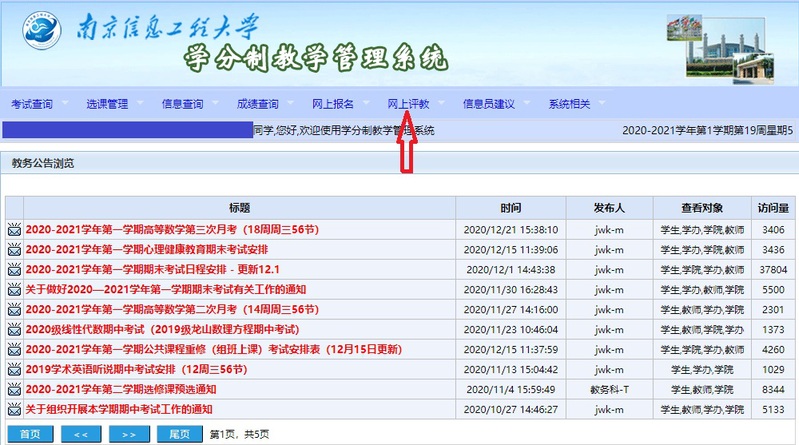Click envelope icon beside 公共课程重修考试安排表

[14, 349]
